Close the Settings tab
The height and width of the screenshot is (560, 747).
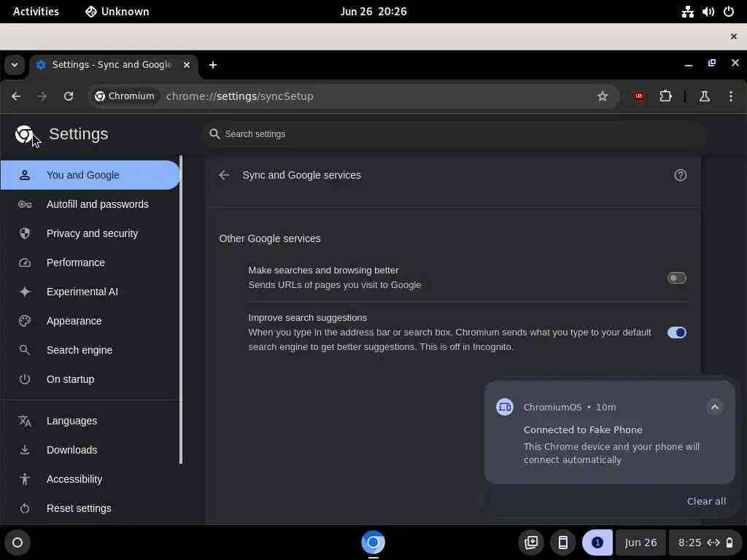click(x=187, y=65)
